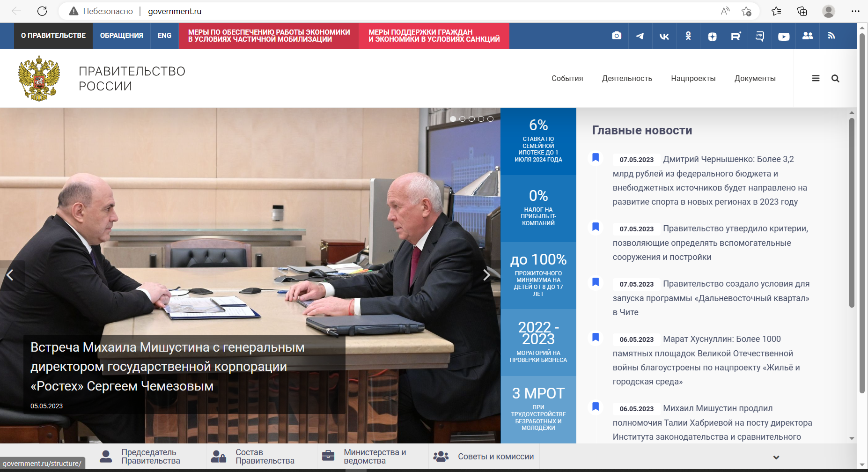Click the site search magnifier icon
The image size is (868, 472).
(835, 78)
